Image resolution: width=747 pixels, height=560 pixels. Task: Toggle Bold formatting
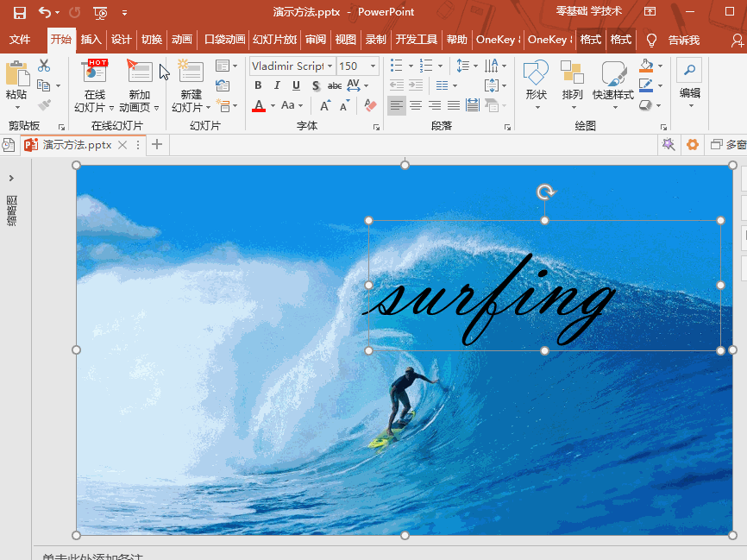258,85
